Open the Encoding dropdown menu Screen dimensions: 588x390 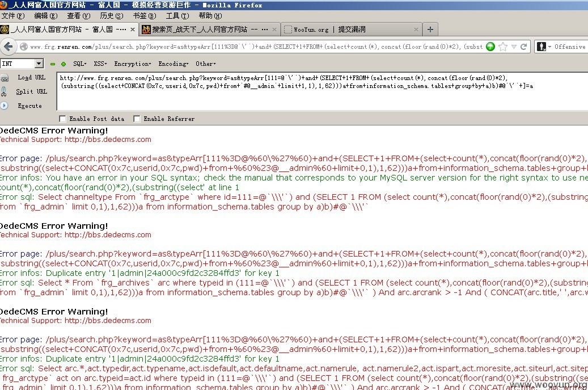click(174, 64)
